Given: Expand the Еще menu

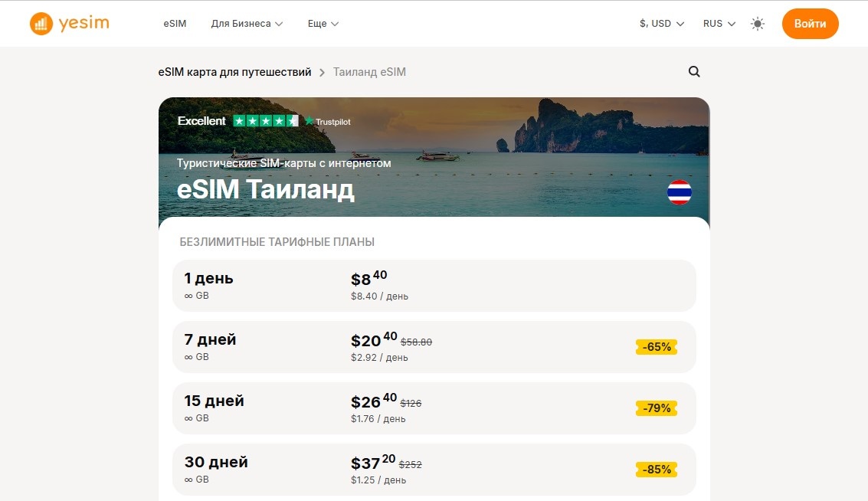Looking at the screenshot, I should (x=323, y=24).
